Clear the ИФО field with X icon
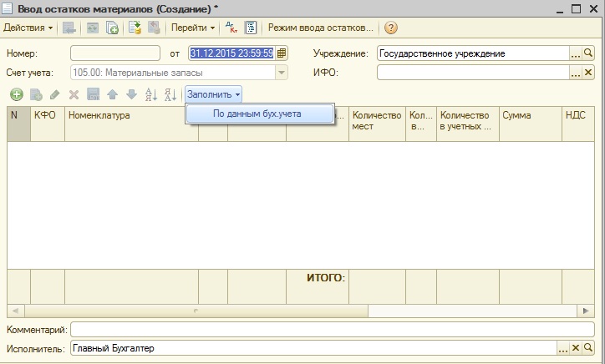This screenshot has height=364, width=605. [x=588, y=73]
